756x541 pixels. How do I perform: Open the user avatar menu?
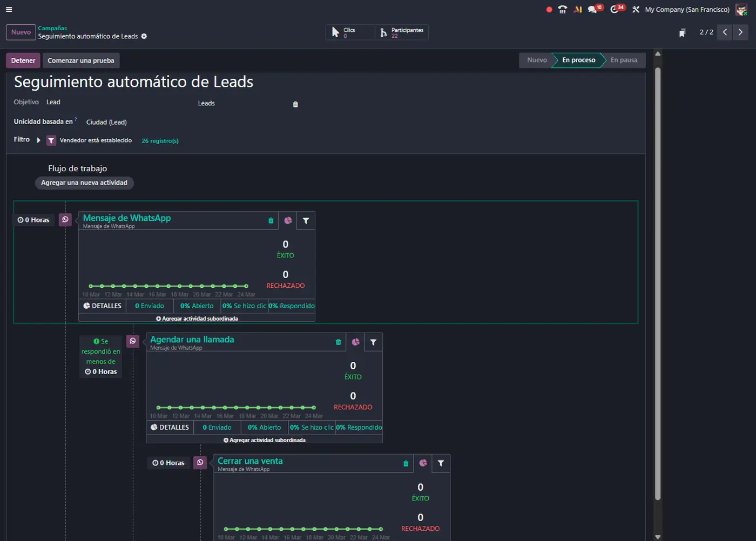(741, 10)
